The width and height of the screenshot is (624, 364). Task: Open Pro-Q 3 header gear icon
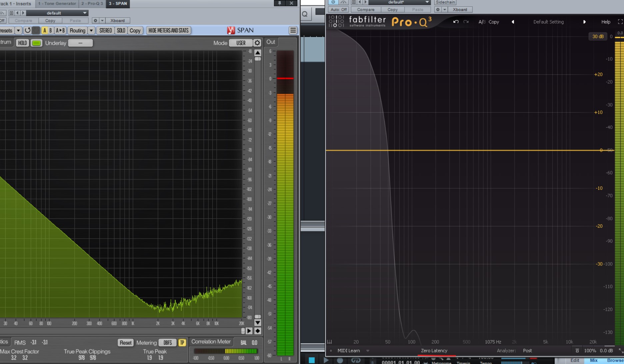click(438, 10)
